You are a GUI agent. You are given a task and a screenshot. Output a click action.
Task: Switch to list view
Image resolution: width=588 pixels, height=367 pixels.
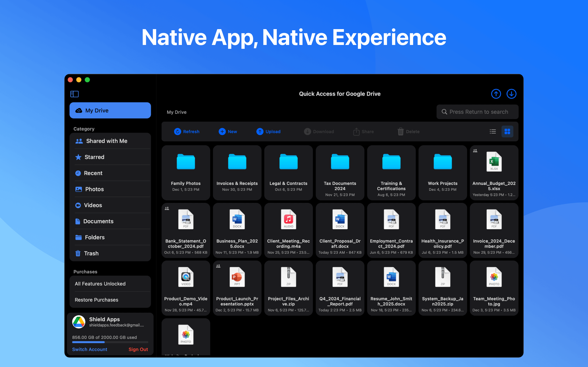[x=493, y=131]
